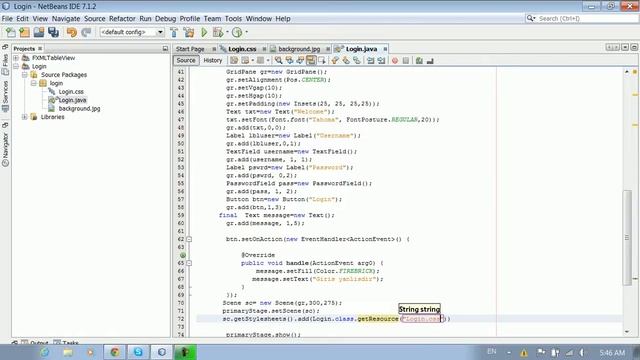Click Toggle Bookmark editor icon
The image size is (640, 360).
[x=357, y=61]
